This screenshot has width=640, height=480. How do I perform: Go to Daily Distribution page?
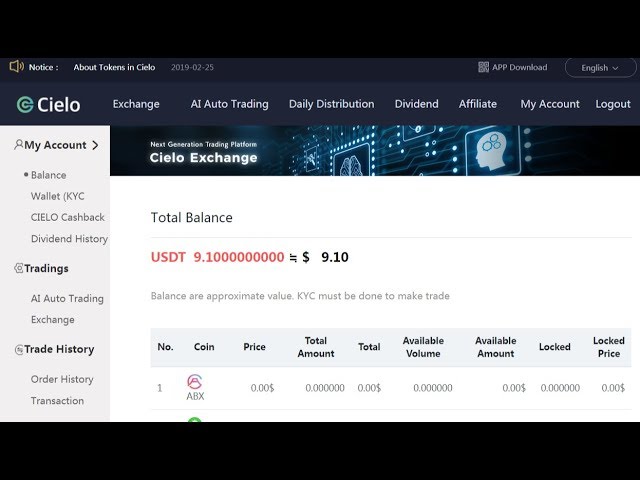[331, 104]
